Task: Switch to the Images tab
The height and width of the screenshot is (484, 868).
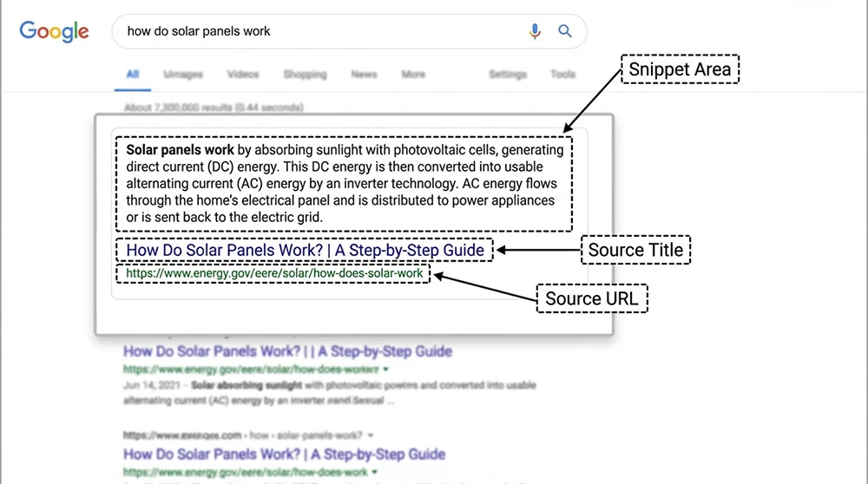Action: (x=182, y=74)
